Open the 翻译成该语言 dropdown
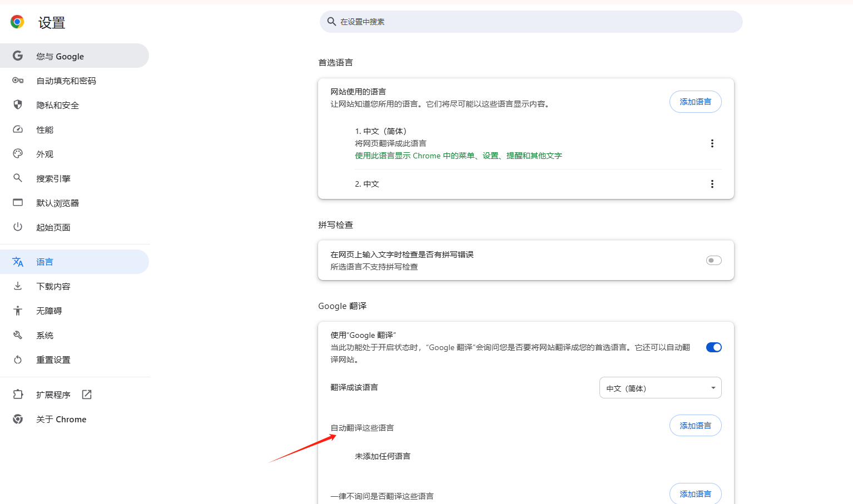Image resolution: width=853 pixels, height=504 pixels. 660,388
